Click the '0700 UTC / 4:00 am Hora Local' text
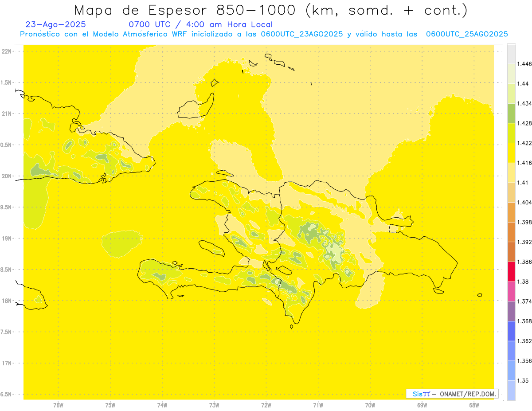 pyautogui.click(x=200, y=24)
